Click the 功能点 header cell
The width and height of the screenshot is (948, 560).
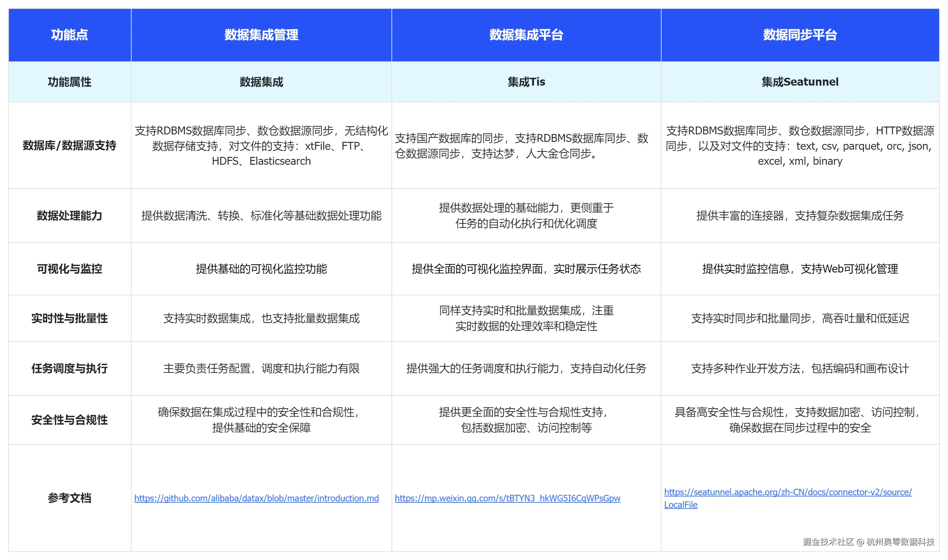point(70,35)
